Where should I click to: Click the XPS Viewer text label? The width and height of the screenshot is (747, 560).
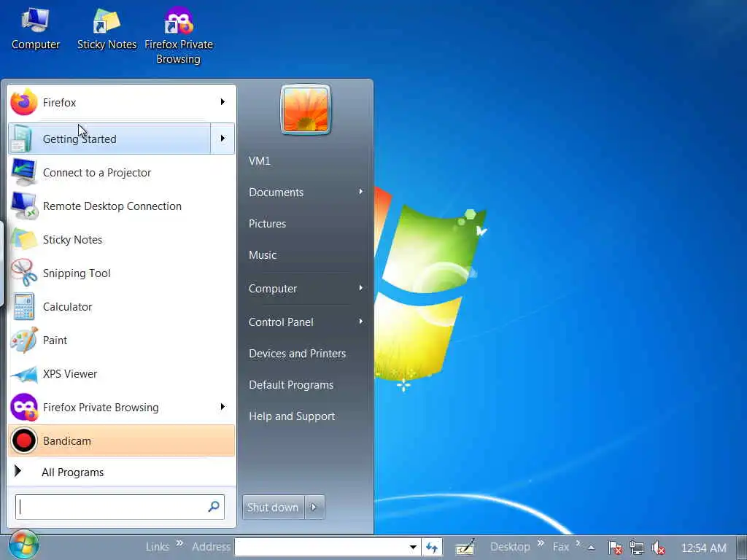click(x=70, y=374)
